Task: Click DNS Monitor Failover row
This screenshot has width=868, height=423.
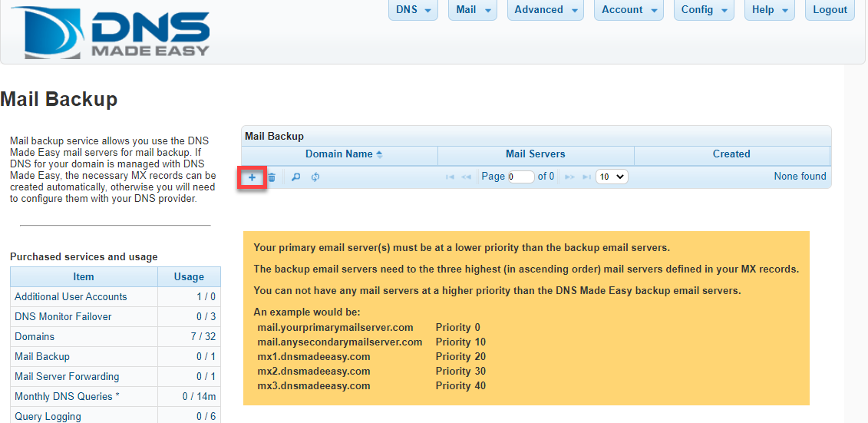Action: click(x=115, y=317)
